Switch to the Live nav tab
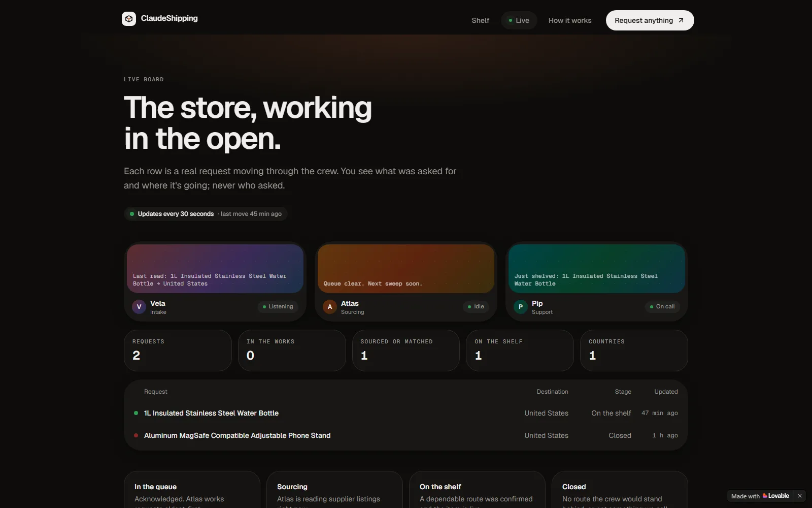The width and height of the screenshot is (812, 508). [x=519, y=20]
